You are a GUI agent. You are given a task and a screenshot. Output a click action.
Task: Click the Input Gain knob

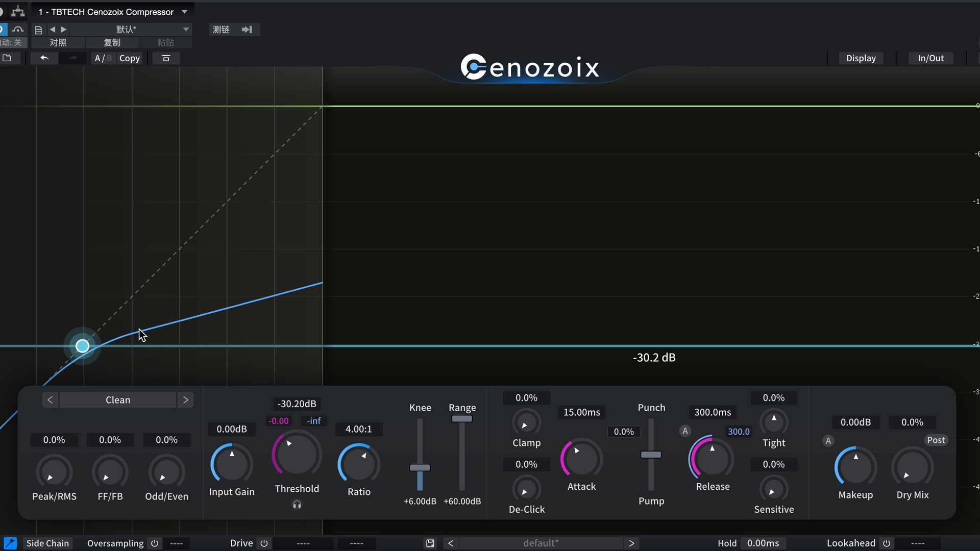(x=232, y=464)
